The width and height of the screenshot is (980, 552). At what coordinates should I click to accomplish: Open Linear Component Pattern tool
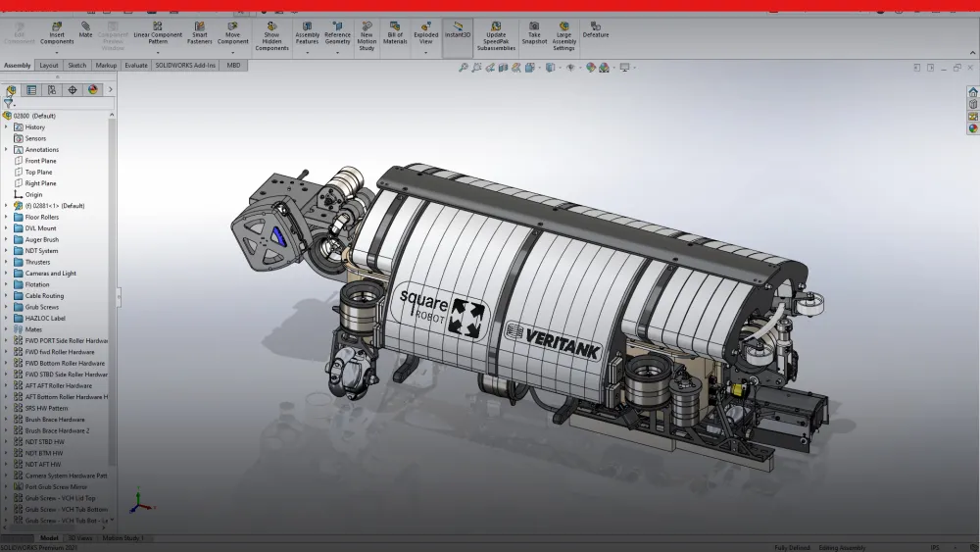coord(158,33)
